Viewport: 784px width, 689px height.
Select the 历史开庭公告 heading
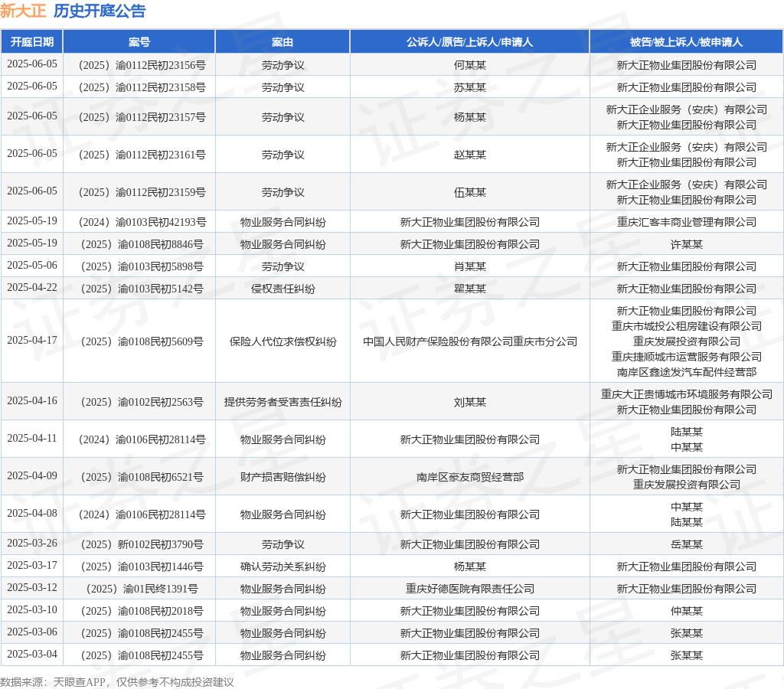(100, 11)
